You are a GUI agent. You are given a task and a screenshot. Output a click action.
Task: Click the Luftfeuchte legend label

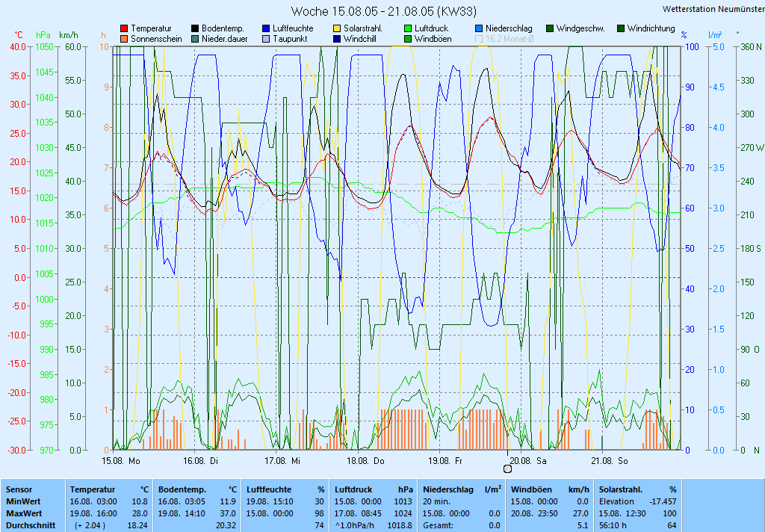tap(293, 29)
